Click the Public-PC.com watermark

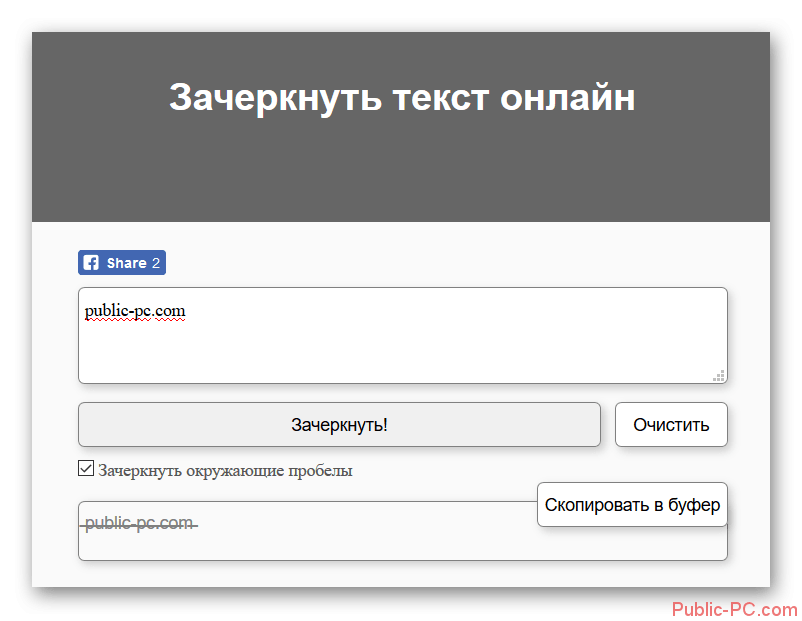point(735,609)
